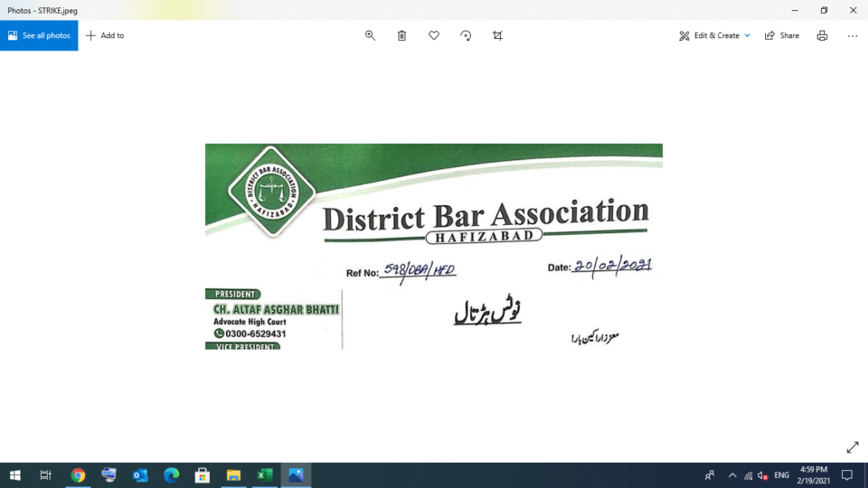Viewport: 868px width, 488px height.
Task: Print the photo with the printer icon
Action: 822,35
